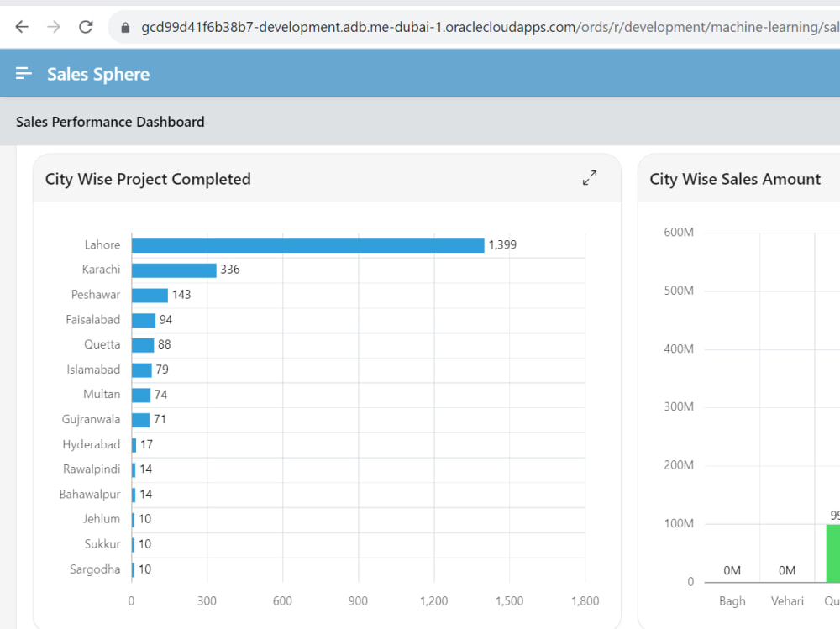
Task: Reload the page with the refresh icon
Action: click(x=86, y=26)
